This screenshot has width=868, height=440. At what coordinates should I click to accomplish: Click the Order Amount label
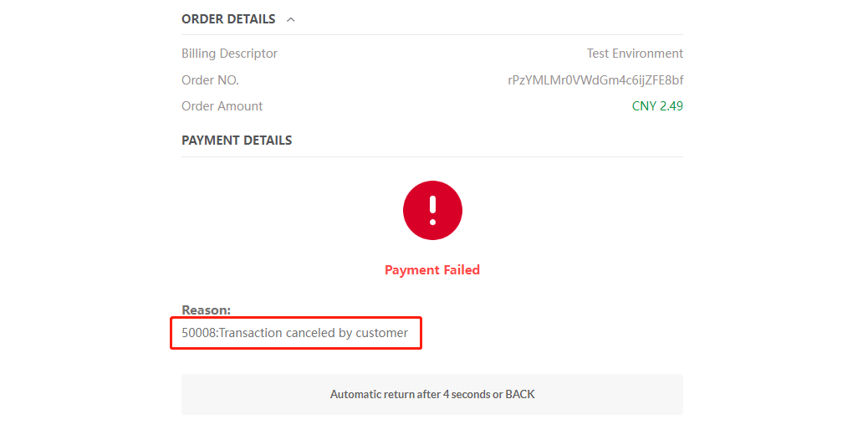[222, 106]
